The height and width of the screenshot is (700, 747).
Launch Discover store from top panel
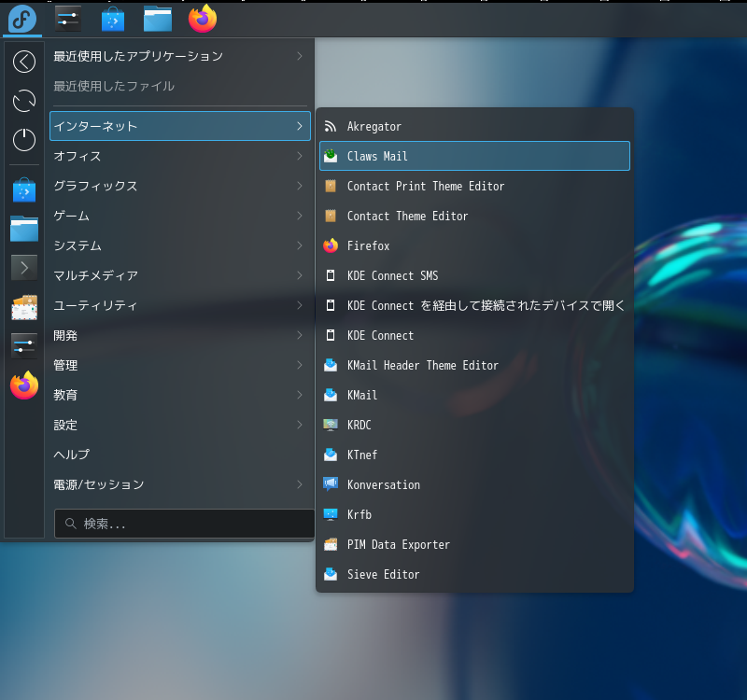[113, 20]
